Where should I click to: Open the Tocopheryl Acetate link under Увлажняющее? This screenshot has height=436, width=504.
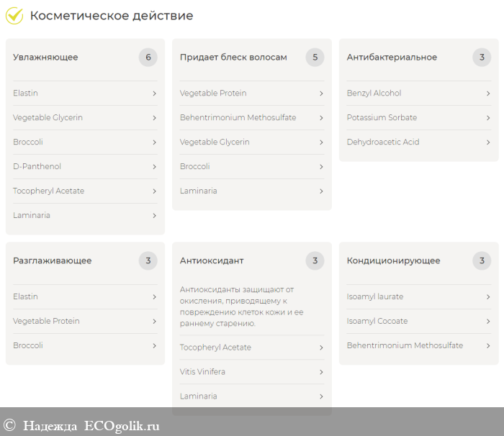(x=48, y=191)
